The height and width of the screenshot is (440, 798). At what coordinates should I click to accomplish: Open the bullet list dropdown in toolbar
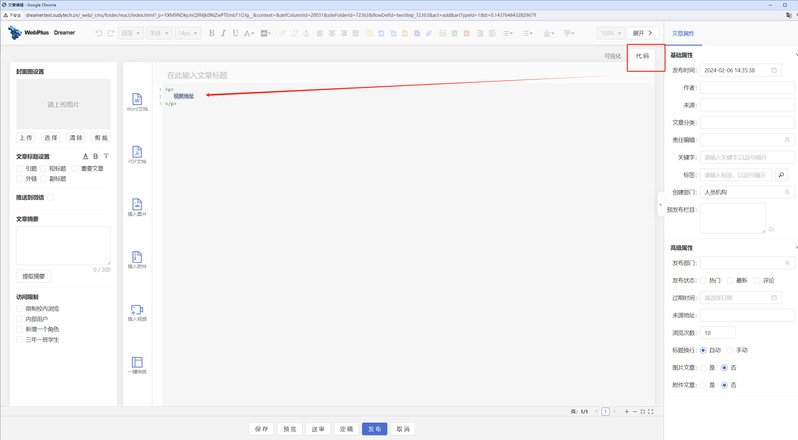(528, 33)
